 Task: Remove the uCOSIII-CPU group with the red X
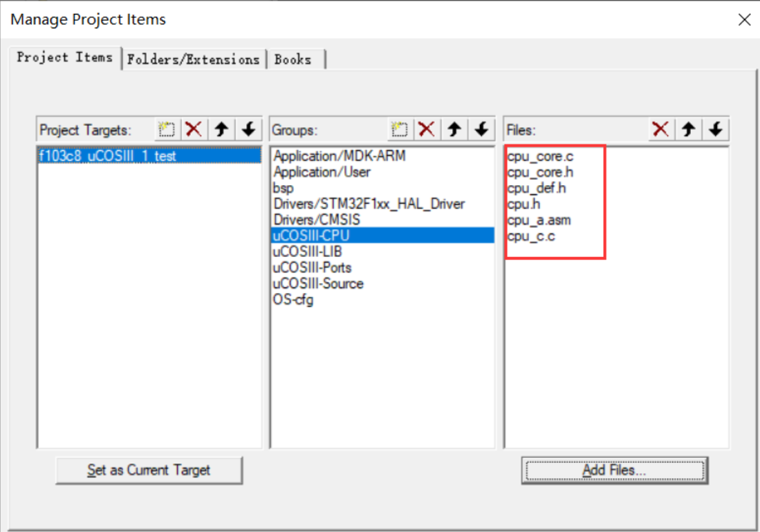pos(427,129)
